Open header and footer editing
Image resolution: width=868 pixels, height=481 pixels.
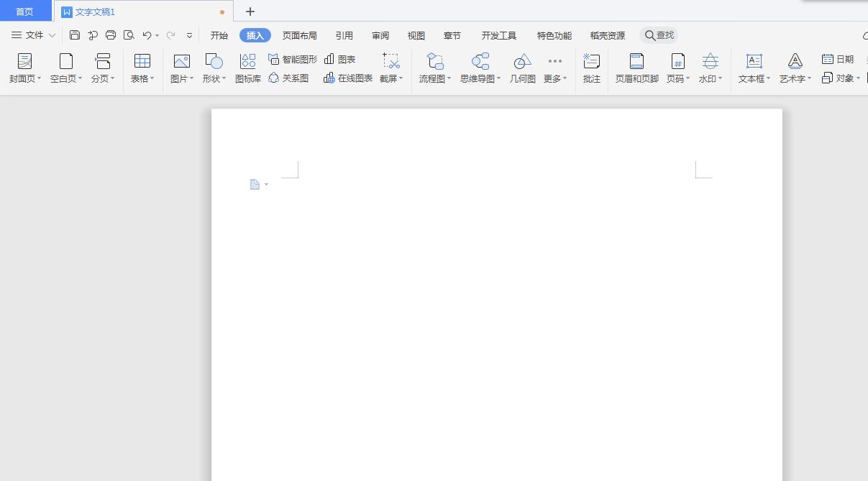tap(636, 68)
